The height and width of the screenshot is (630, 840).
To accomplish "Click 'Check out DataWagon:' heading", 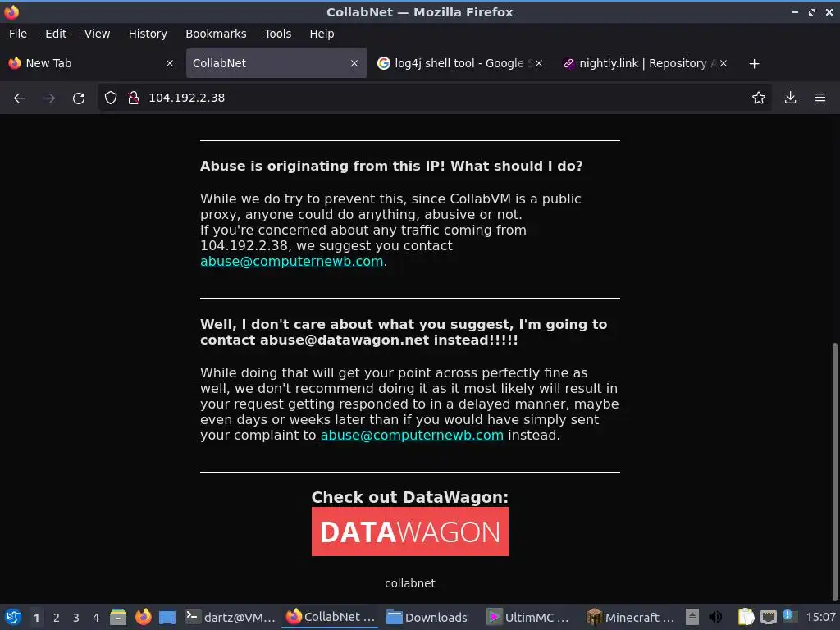I will tap(410, 497).
